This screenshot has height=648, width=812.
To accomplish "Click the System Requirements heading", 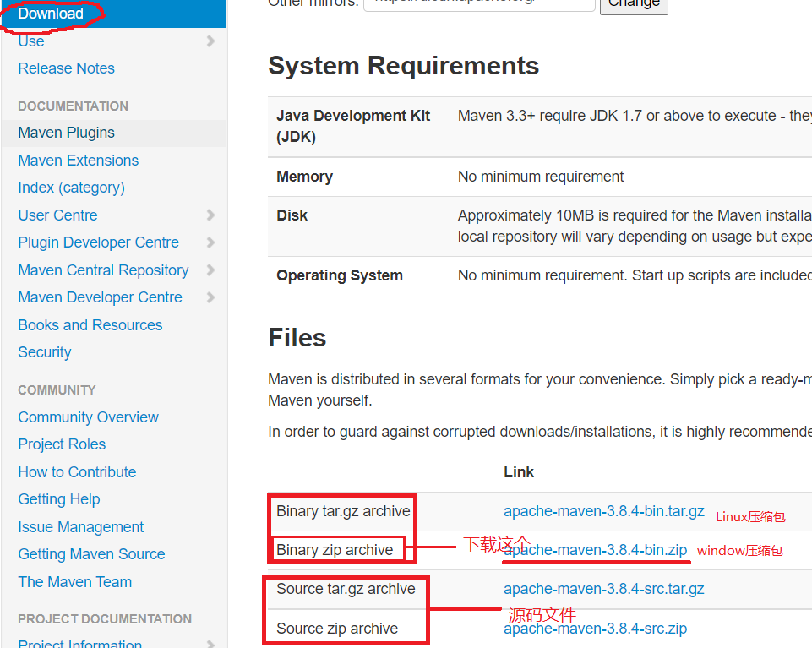I will click(403, 66).
